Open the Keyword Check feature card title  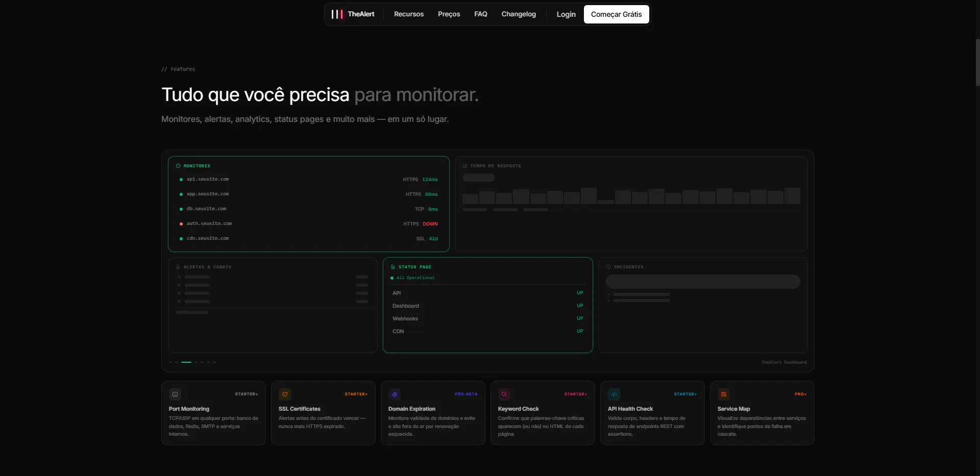click(x=519, y=409)
